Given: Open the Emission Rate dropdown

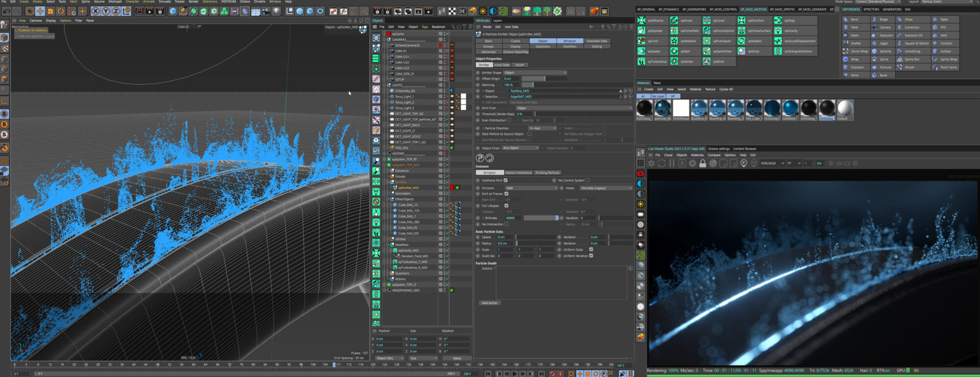Looking at the screenshot, I should [532, 188].
